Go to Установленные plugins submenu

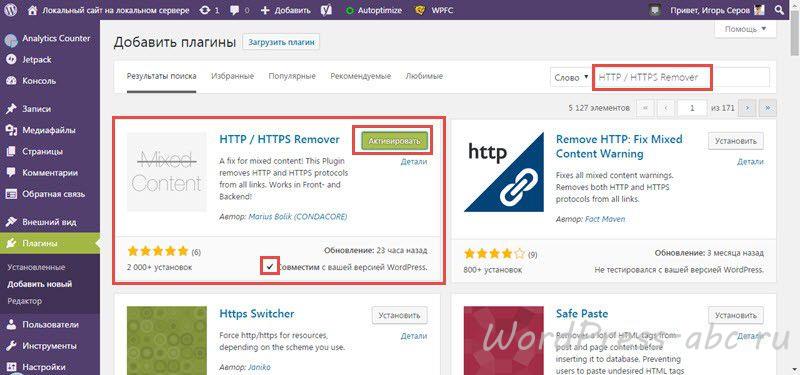coord(36,267)
